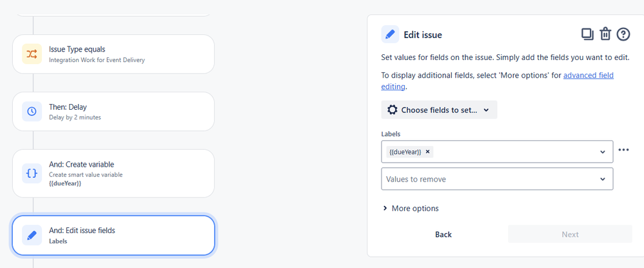Open Choose fields to set dropdown
The image size is (644, 268).
(439, 110)
